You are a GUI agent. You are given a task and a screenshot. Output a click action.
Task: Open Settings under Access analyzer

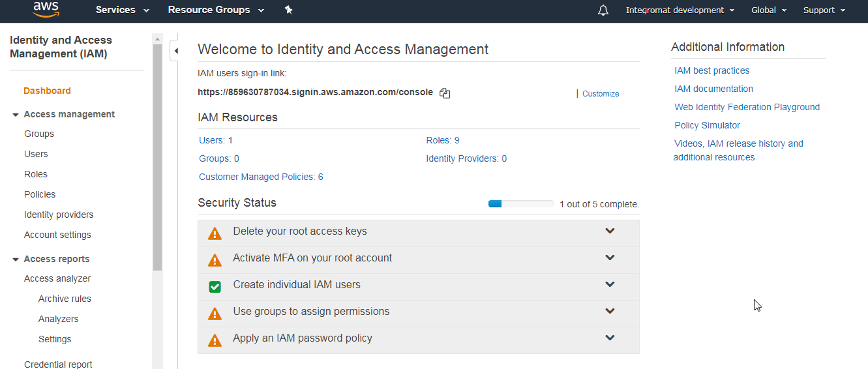tap(55, 339)
